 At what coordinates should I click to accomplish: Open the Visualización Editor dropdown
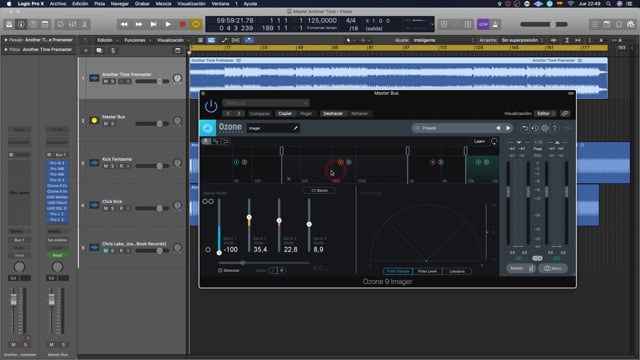tap(546, 113)
